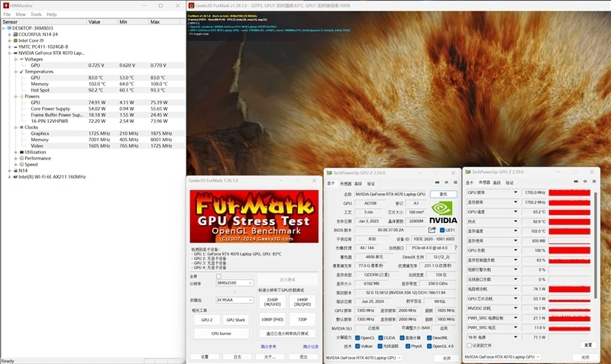Click the GPU-Z app icon in the card window title

tap(329, 172)
